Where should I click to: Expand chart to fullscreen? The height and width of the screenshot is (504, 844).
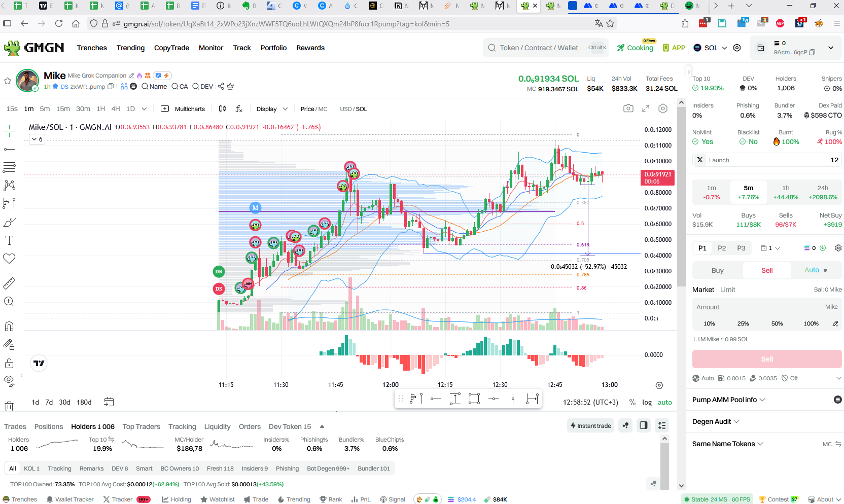click(646, 109)
